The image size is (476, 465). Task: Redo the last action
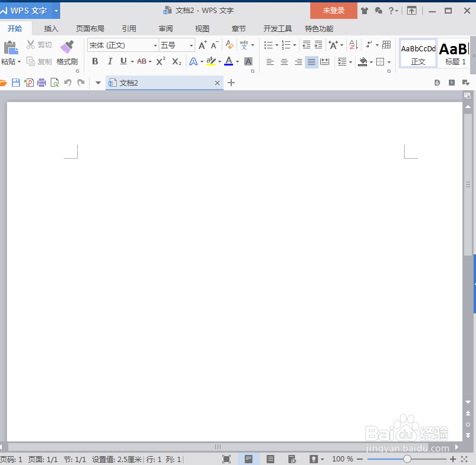[81, 83]
